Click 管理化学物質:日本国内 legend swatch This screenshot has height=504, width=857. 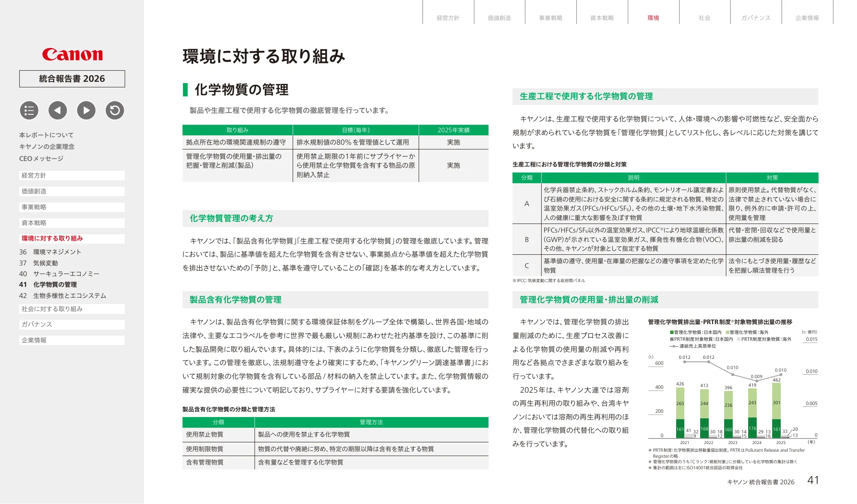tap(672, 332)
